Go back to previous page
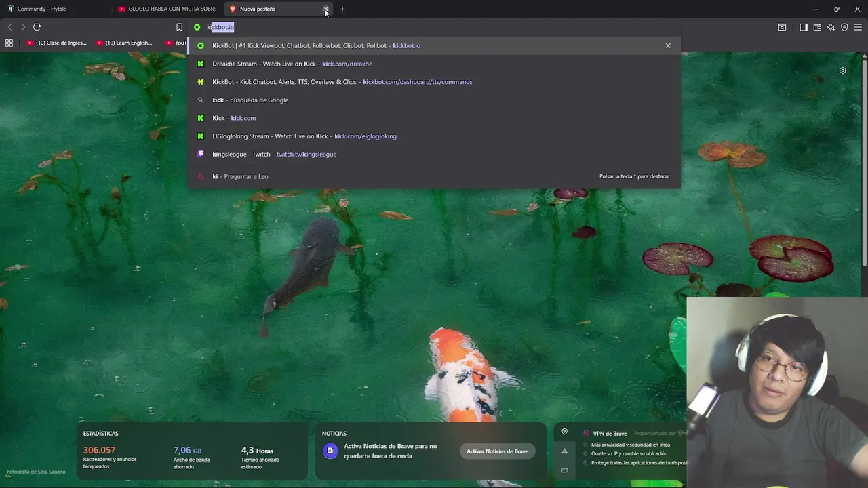868x488 pixels. point(9,27)
